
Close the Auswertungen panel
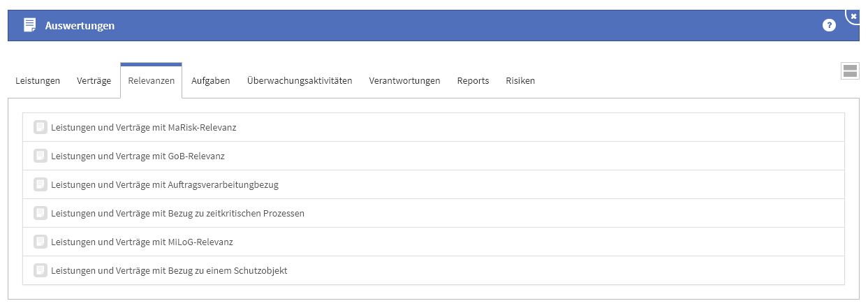coord(853,15)
